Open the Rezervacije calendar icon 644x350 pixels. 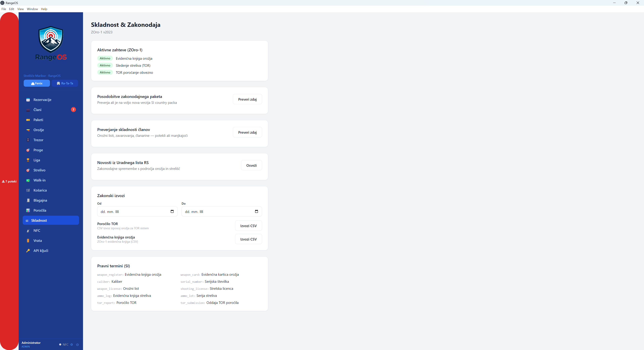point(28,100)
